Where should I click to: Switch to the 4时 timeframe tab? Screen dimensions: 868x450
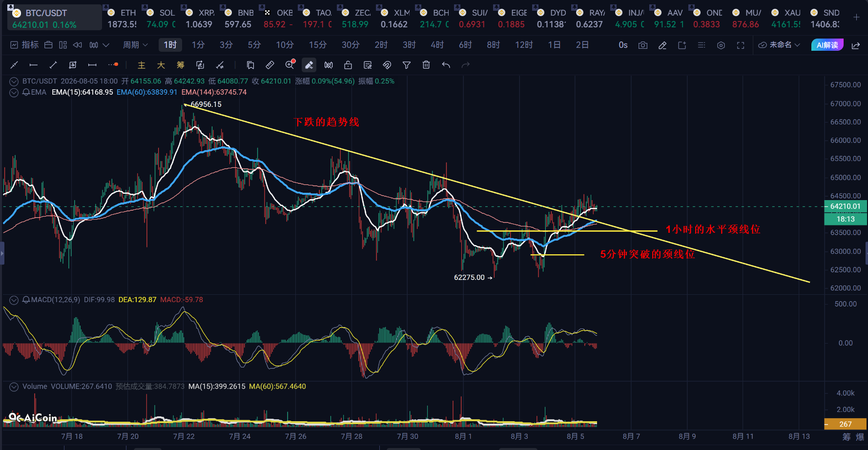point(437,45)
